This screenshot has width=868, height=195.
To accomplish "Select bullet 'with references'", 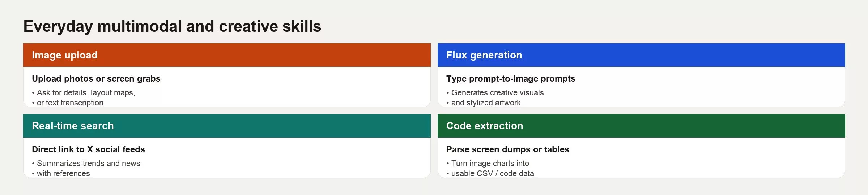I will click(61, 174).
